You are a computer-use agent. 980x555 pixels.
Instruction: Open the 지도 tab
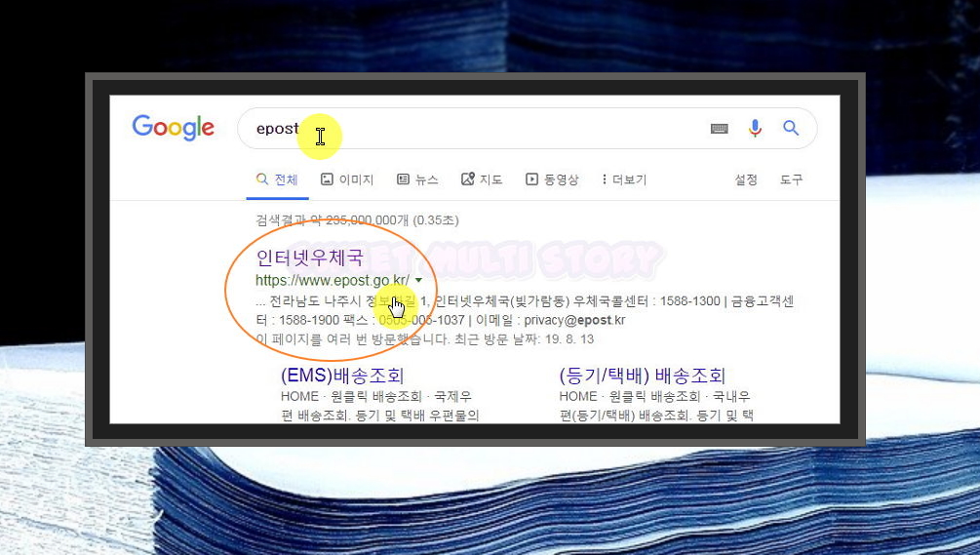pyautogui.click(x=482, y=180)
